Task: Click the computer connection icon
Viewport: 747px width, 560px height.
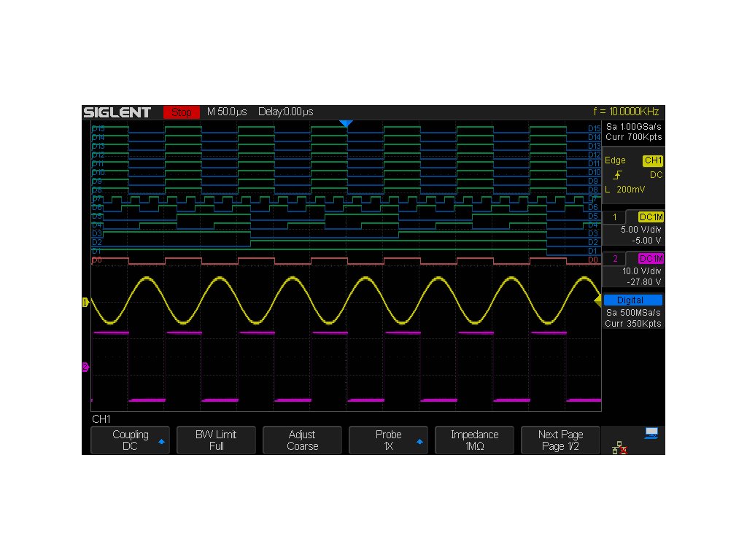Action: tap(651, 433)
